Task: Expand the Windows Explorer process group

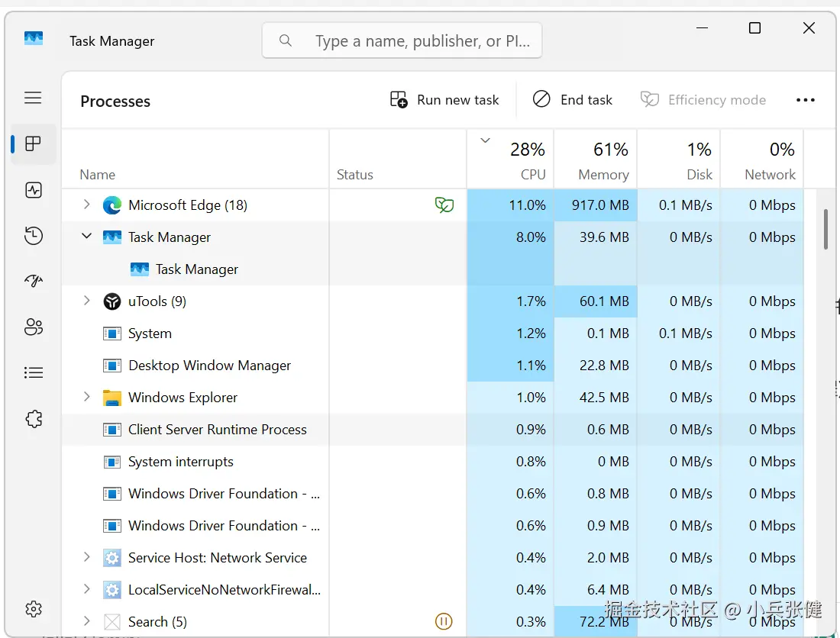Action: [86, 397]
